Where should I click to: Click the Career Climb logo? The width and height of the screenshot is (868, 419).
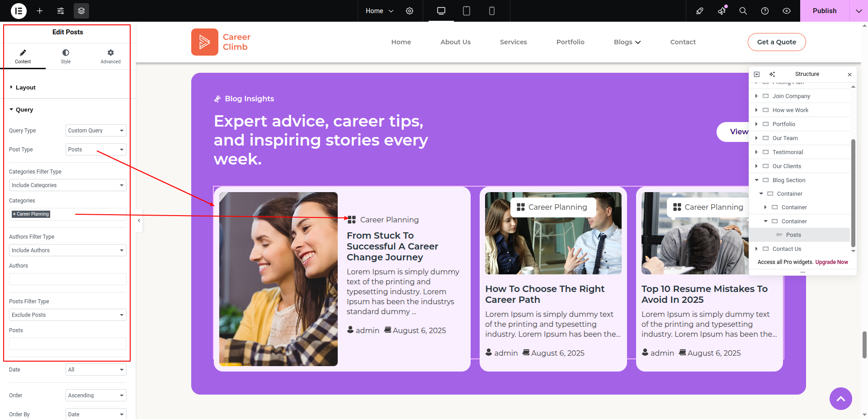(x=221, y=42)
